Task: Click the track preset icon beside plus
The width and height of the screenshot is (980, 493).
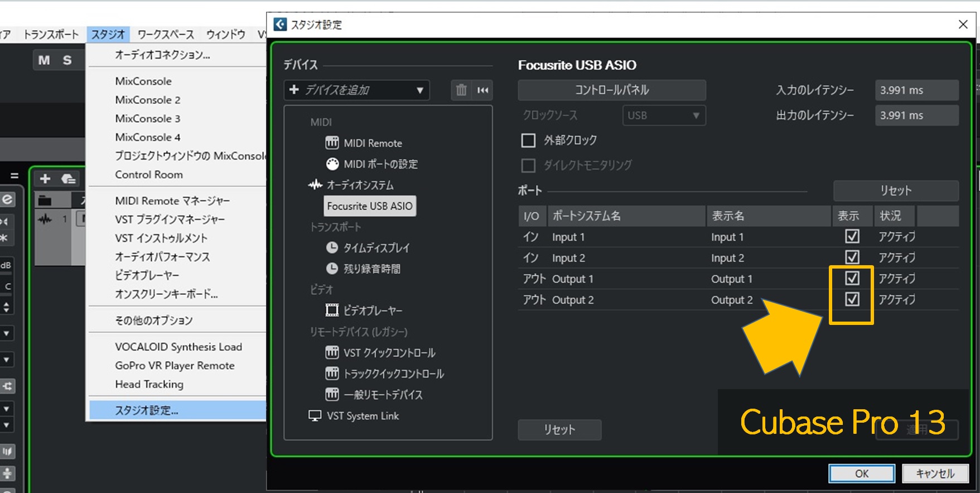Action: [x=68, y=179]
